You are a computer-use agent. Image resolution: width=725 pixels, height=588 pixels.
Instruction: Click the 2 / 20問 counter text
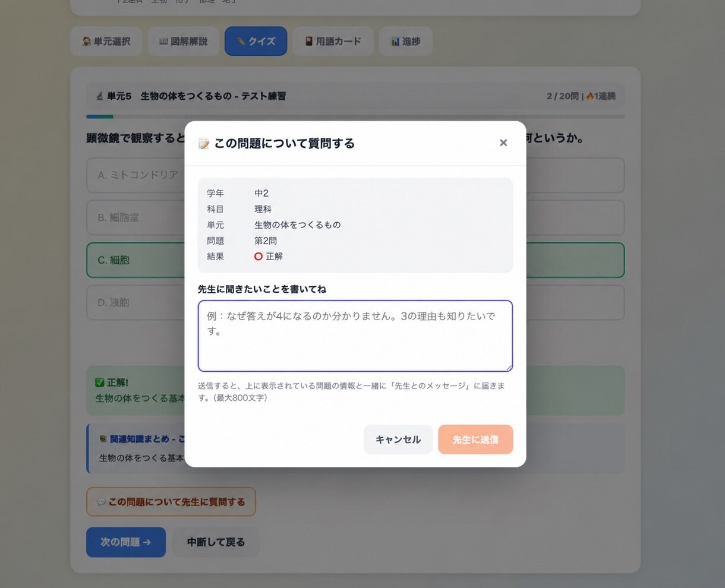[x=563, y=96]
